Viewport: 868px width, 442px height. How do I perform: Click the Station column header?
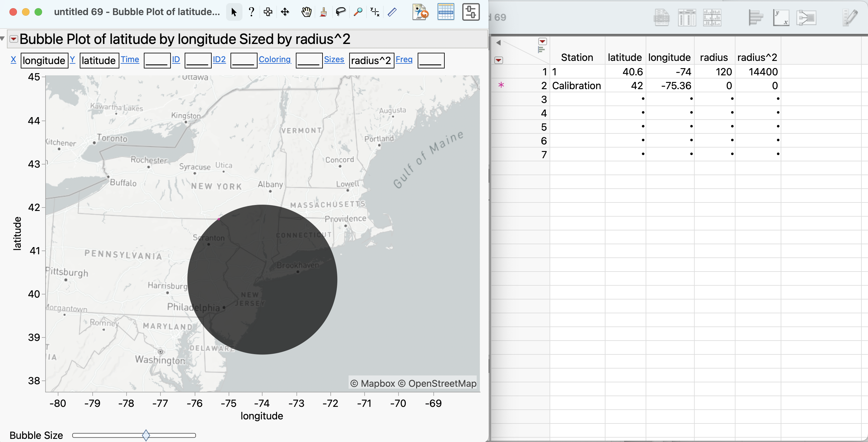click(x=577, y=57)
